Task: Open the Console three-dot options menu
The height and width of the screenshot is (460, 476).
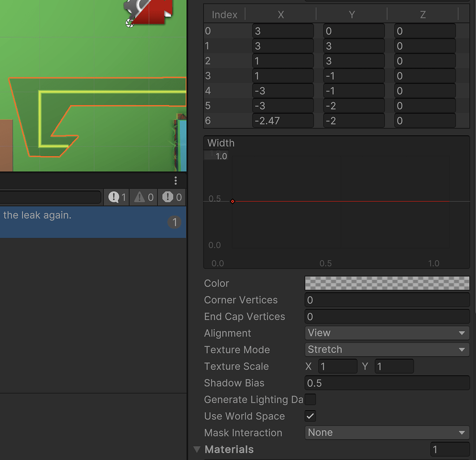Action: (175, 181)
